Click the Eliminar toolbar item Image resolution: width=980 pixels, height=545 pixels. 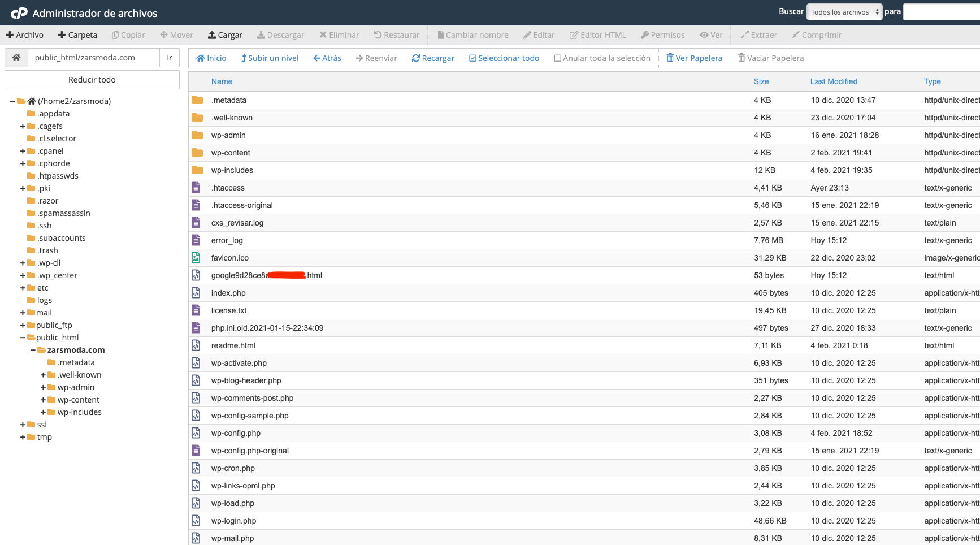pyautogui.click(x=339, y=35)
